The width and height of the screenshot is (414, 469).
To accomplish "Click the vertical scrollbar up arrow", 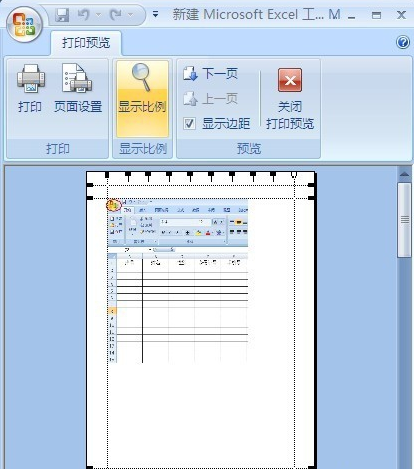I will 404,174.
